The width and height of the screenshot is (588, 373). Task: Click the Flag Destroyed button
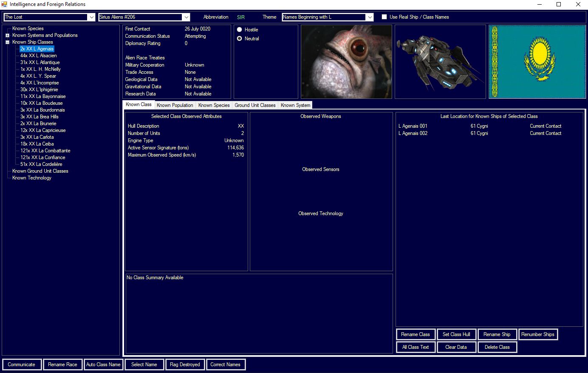click(x=185, y=365)
